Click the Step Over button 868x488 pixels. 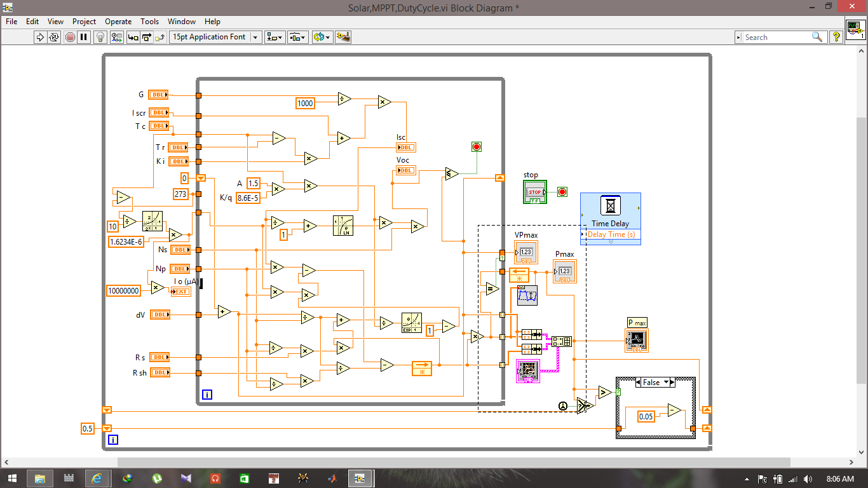click(x=147, y=37)
